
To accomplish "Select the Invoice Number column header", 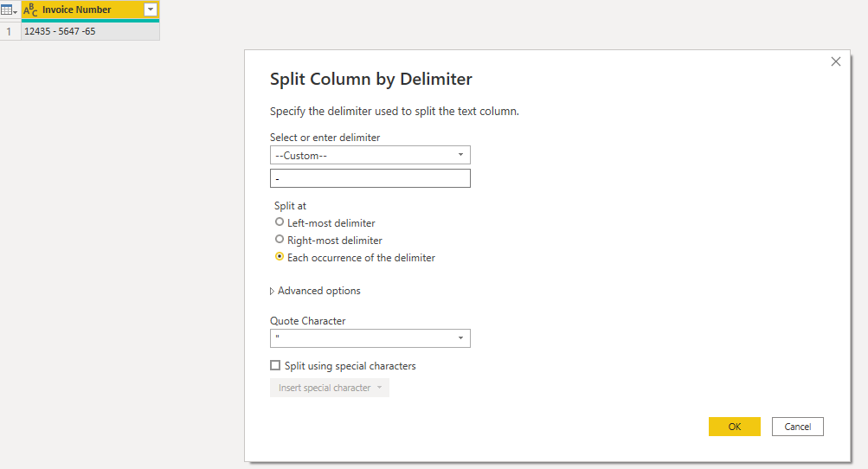I will (90, 10).
